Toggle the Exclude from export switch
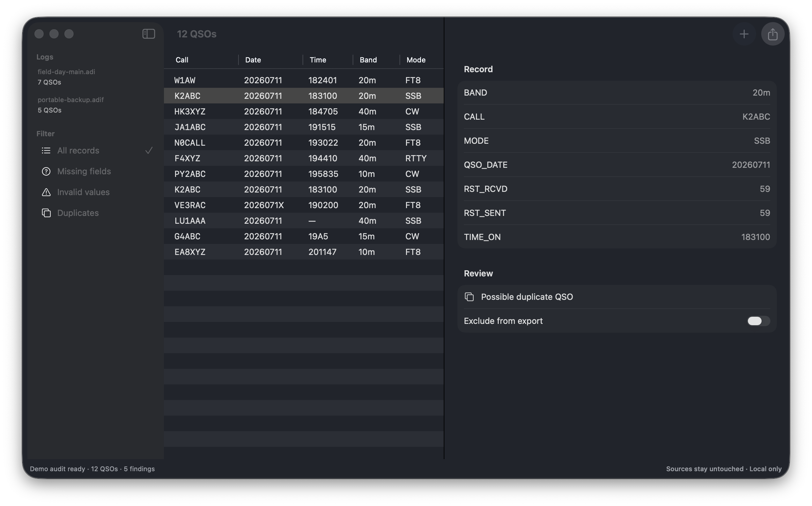Image resolution: width=812 pixels, height=506 pixels. (758, 321)
